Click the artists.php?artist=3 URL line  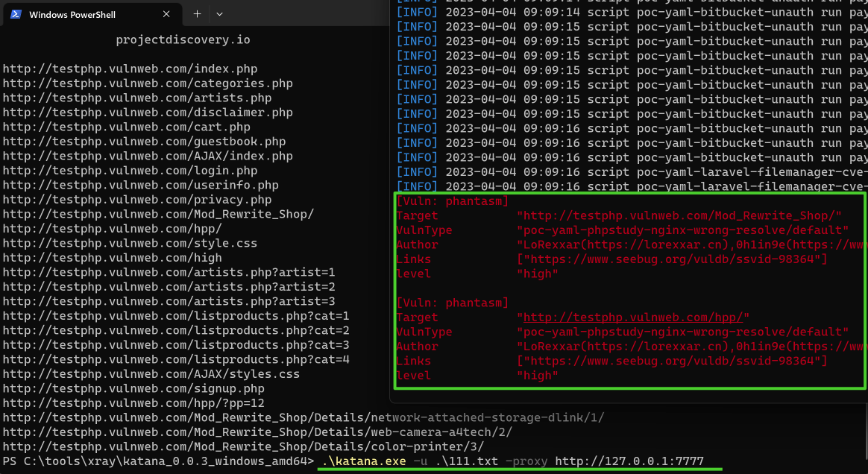coord(169,301)
